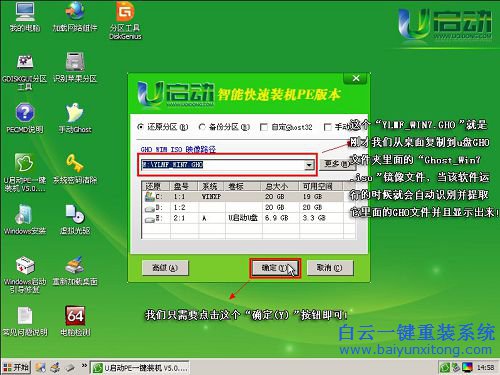Select the 备份分区 radio button
Image resolution: width=500 pixels, height=375 pixels.
click(202, 127)
